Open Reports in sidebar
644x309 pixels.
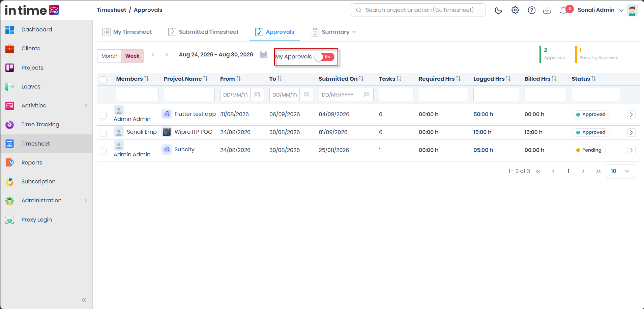coord(46,162)
